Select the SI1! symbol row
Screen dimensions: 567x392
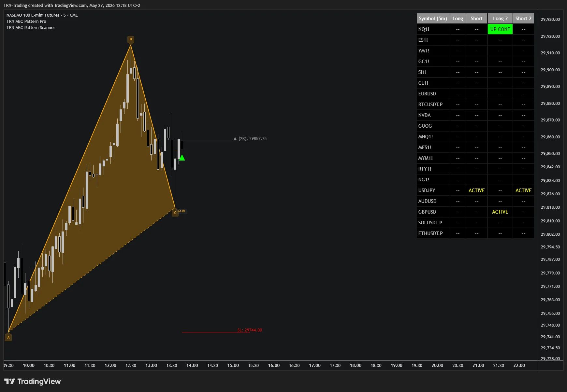pyautogui.click(x=475, y=72)
